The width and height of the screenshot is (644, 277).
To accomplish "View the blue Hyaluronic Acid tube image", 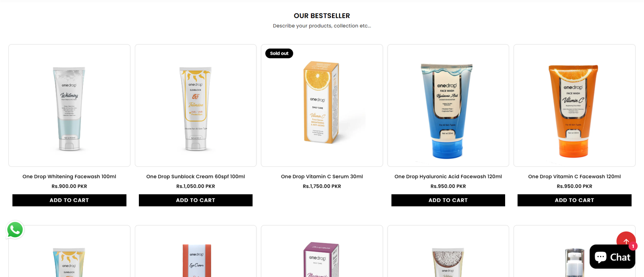I will pyautogui.click(x=448, y=106).
